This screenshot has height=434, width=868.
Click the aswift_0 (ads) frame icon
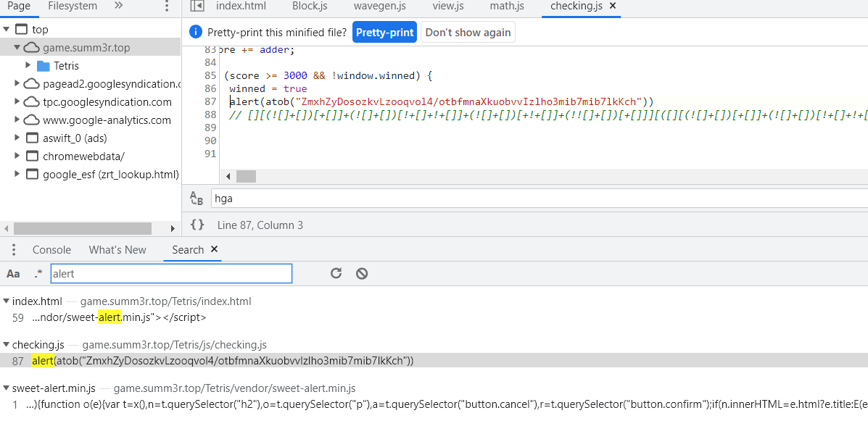tap(32, 138)
